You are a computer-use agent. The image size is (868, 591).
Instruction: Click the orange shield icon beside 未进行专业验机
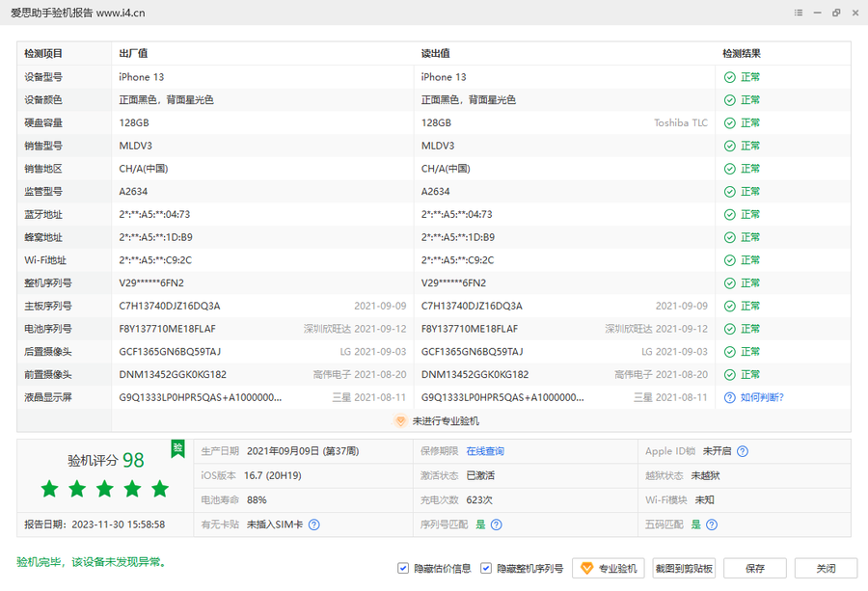pos(400,421)
